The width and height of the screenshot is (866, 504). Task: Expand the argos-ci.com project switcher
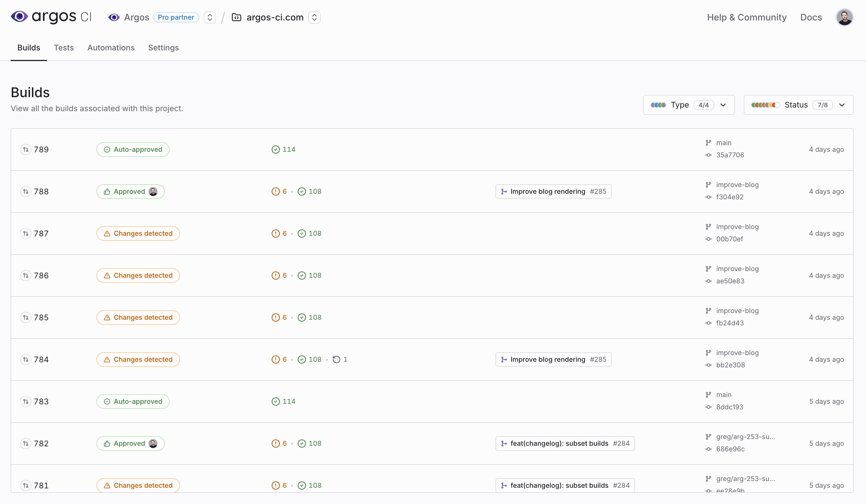[x=314, y=18]
